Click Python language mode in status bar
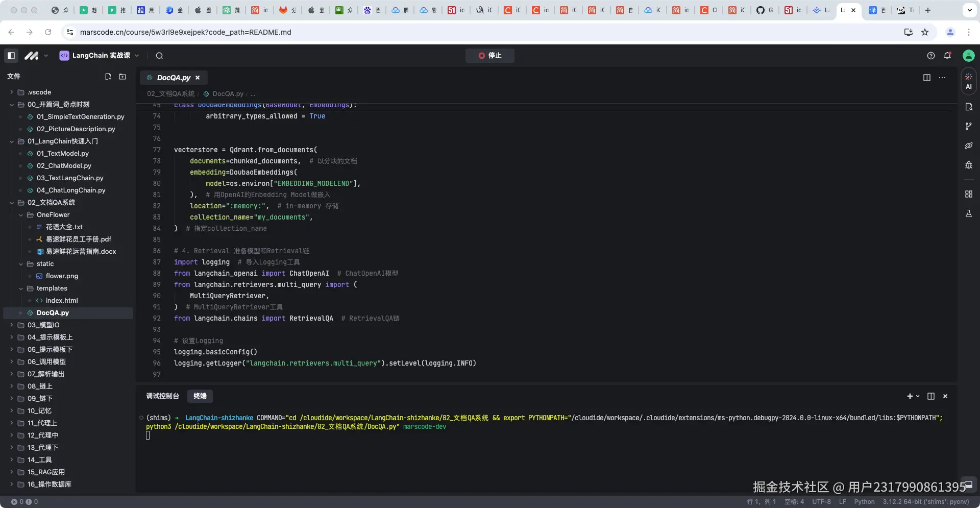This screenshot has width=980, height=508. (864, 502)
